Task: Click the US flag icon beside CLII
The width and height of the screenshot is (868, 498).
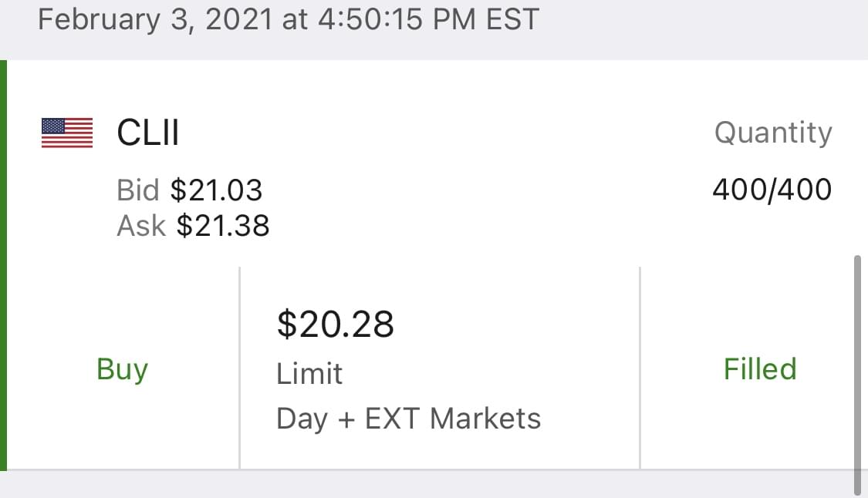Action: pos(67,133)
